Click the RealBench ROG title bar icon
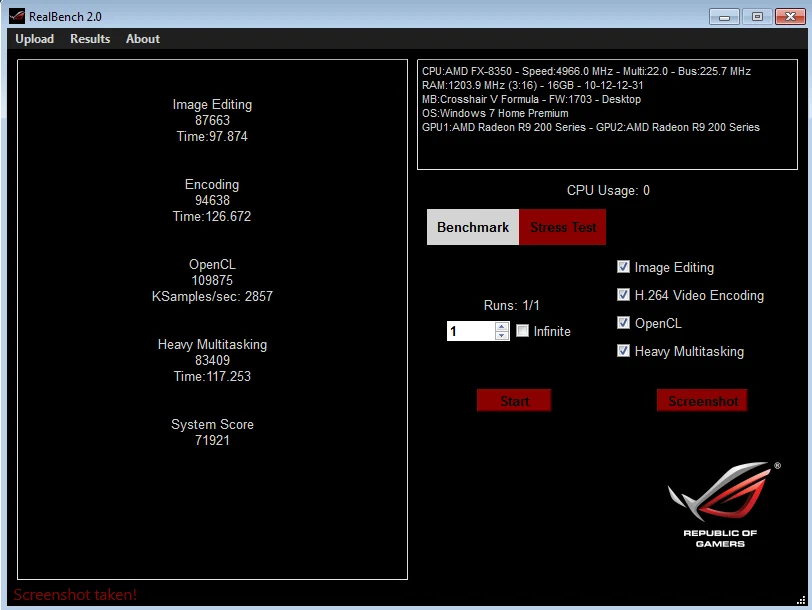Screen dimensions: 812x610 click(x=17, y=16)
